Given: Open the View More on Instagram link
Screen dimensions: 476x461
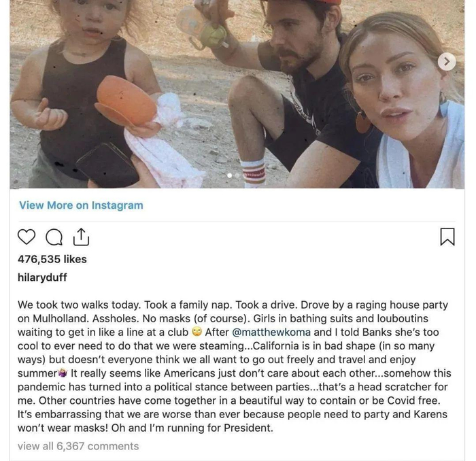Looking at the screenshot, I should (81, 205).
